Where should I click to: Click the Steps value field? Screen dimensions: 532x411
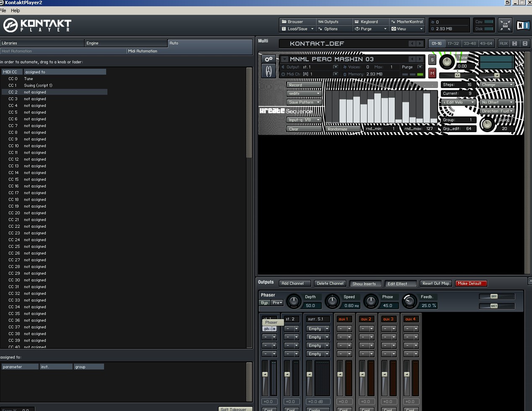click(x=458, y=85)
